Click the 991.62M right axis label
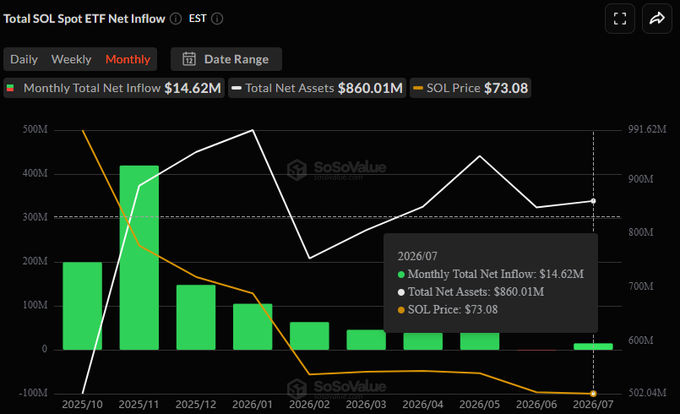 point(647,130)
